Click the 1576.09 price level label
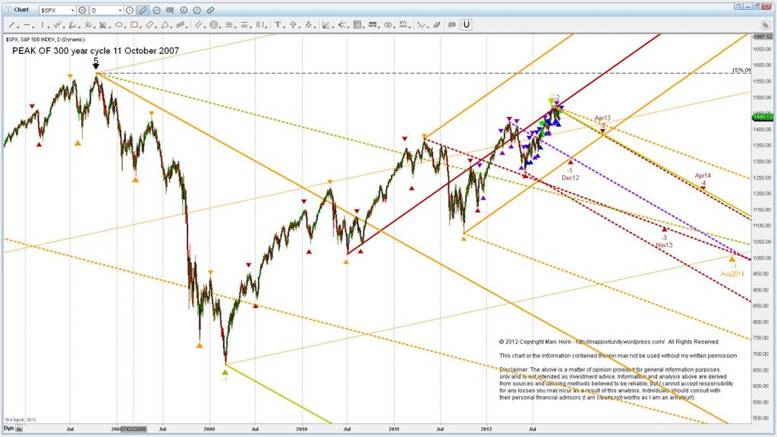The width and height of the screenshot is (777, 437). point(741,70)
